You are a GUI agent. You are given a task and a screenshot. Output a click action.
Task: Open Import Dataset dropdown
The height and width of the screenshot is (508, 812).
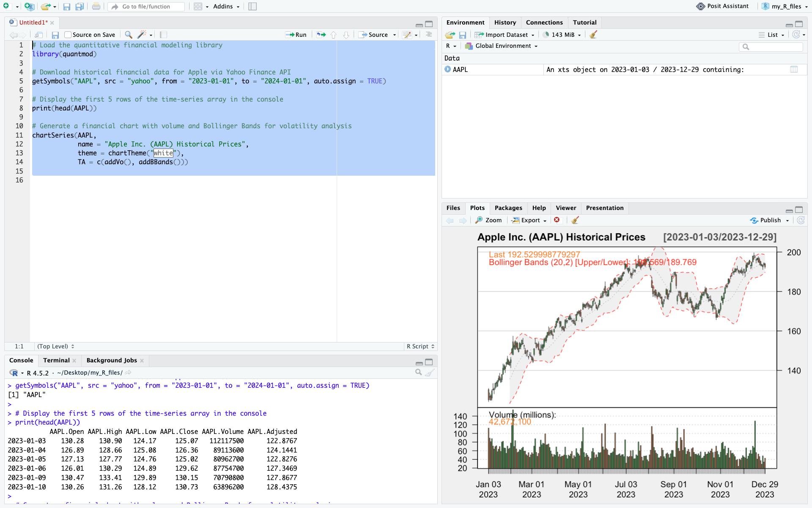pyautogui.click(x=505, y=35)
